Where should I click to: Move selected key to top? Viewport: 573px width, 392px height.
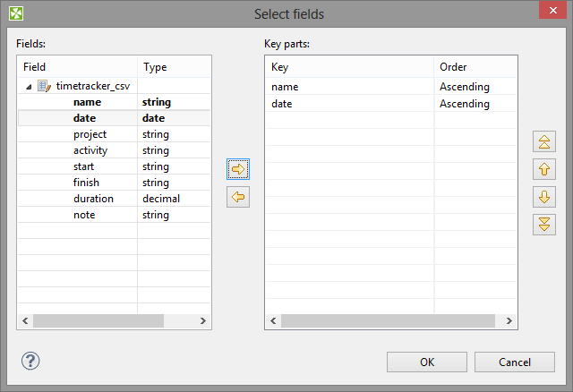(x=543, y=141)
